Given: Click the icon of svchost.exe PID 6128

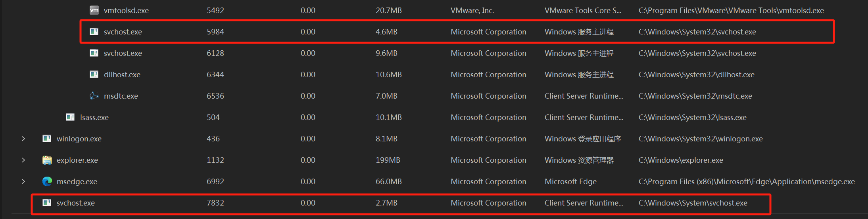Looking at the screenshot, I should pos(94,53).
